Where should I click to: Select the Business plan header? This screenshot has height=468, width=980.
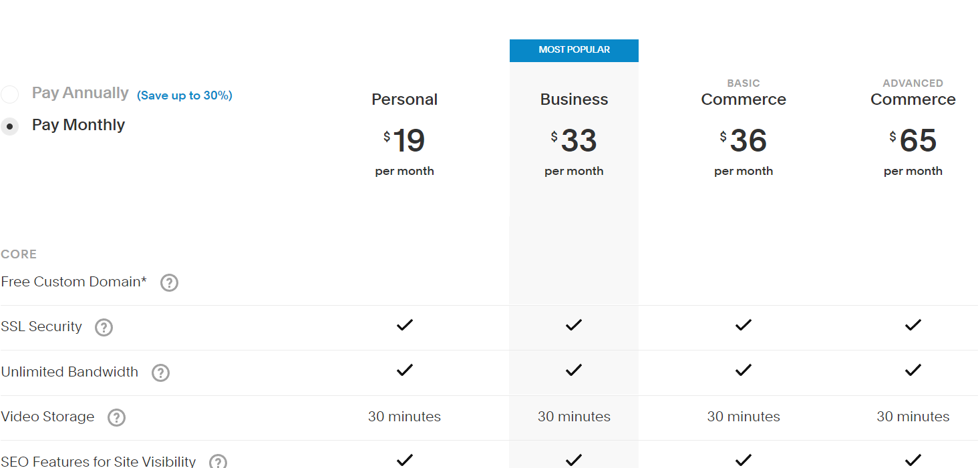574,99
